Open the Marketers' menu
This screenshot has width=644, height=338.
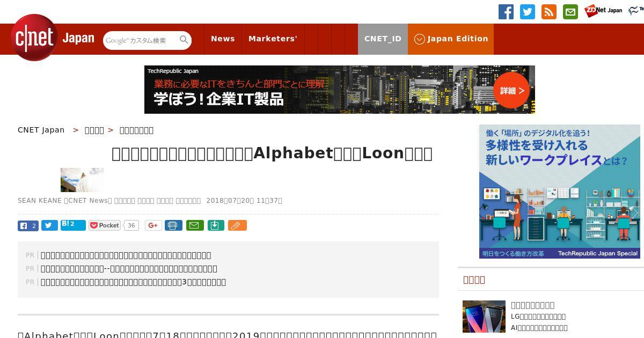click(273, 39)
